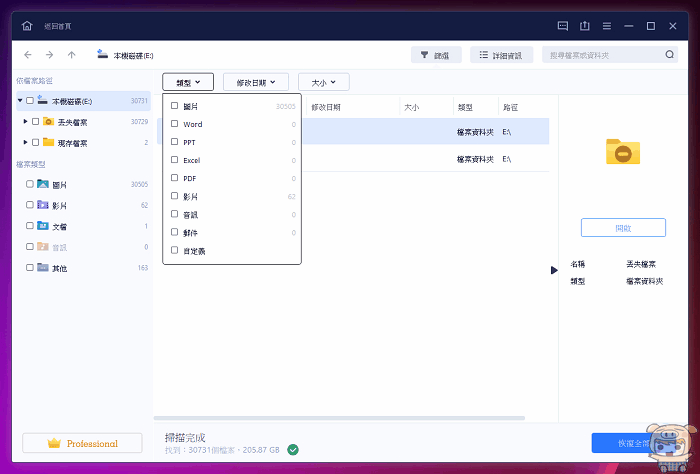Click the 影片 video category icon in sidebar
Viewport: 700px width, 474px height.
point(43,205)
